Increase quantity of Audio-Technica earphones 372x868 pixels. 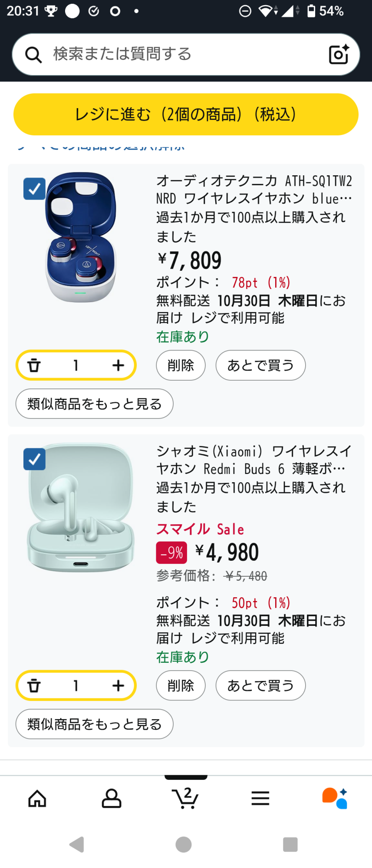pos(118,365)
